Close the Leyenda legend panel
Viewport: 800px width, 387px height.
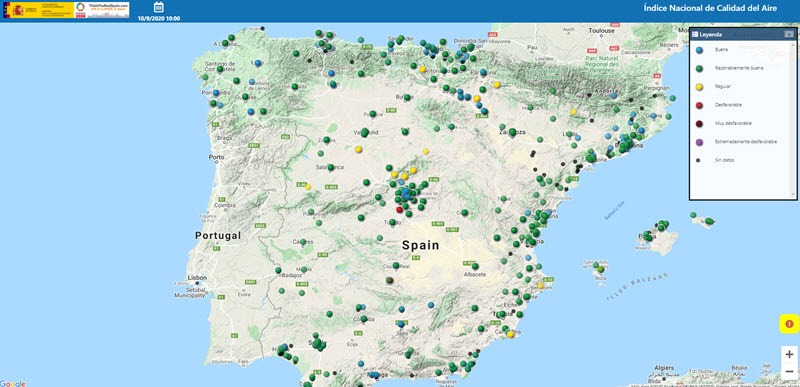(x=789, y=34)
